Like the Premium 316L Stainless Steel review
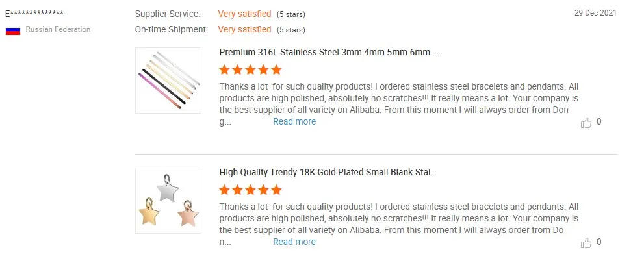644x263 pixels. click(586, 123)
